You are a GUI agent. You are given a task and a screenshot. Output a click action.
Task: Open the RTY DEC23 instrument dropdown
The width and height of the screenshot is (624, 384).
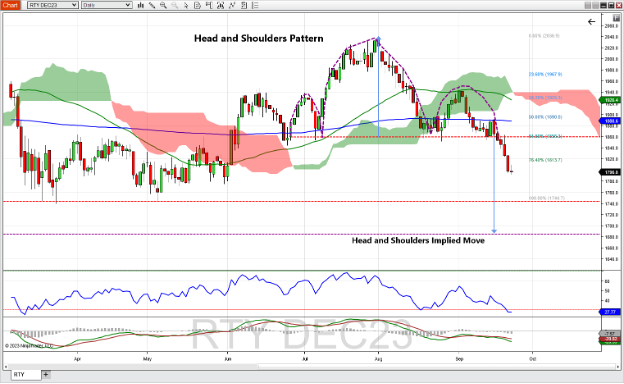[x=53, y=5]
